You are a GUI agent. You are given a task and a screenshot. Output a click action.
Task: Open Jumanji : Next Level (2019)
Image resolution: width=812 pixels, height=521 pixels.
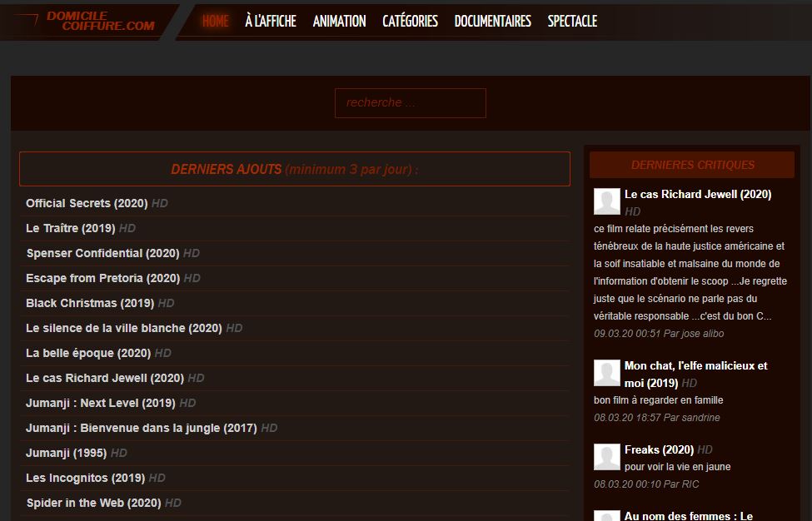point(101,403)
